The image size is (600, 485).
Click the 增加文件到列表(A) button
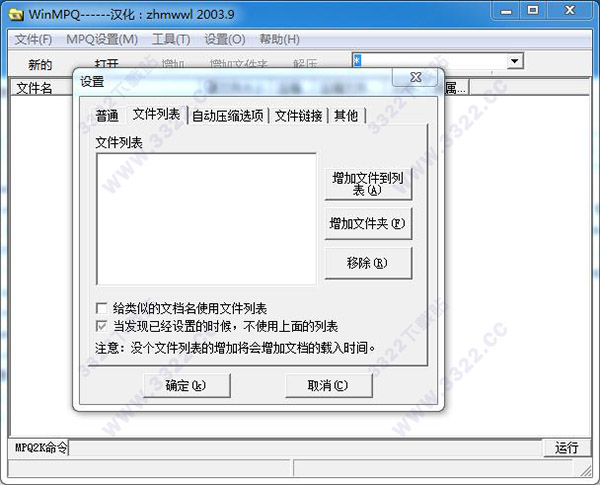click(x=368, y=184)
